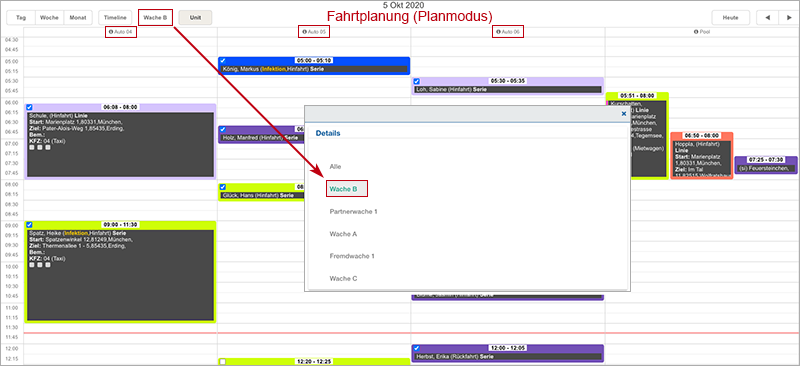Uncheck the Holz, Manfred trip checkbox

(223, 130)
